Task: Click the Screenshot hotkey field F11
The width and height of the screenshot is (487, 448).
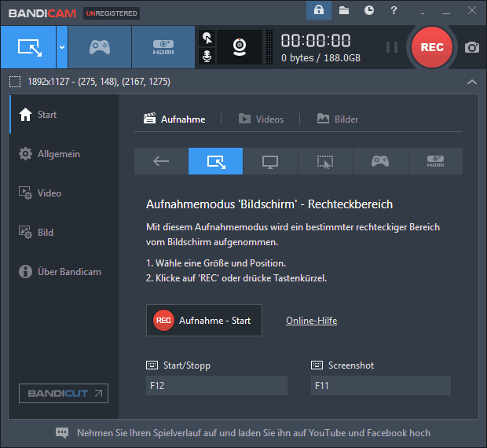Action: (381, 386)
